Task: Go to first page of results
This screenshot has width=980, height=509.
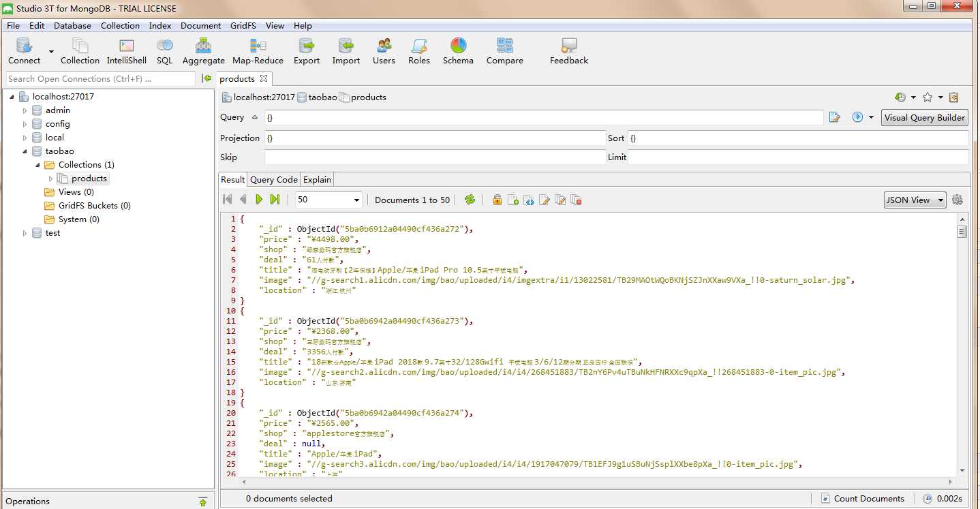Action: (228, 200)
